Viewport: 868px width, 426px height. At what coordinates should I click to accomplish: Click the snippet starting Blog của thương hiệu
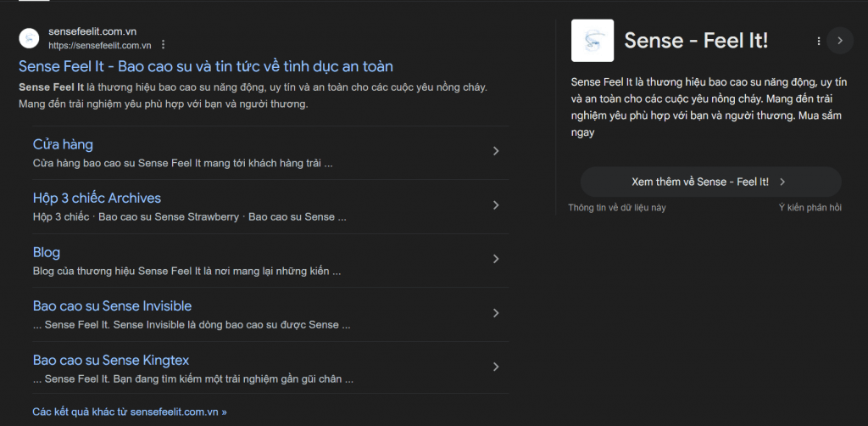[x=186, y=272]
